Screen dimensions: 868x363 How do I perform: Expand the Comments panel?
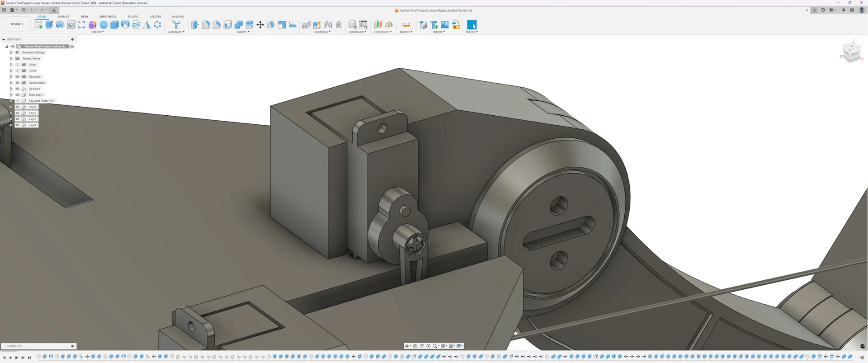coord(72,346)
